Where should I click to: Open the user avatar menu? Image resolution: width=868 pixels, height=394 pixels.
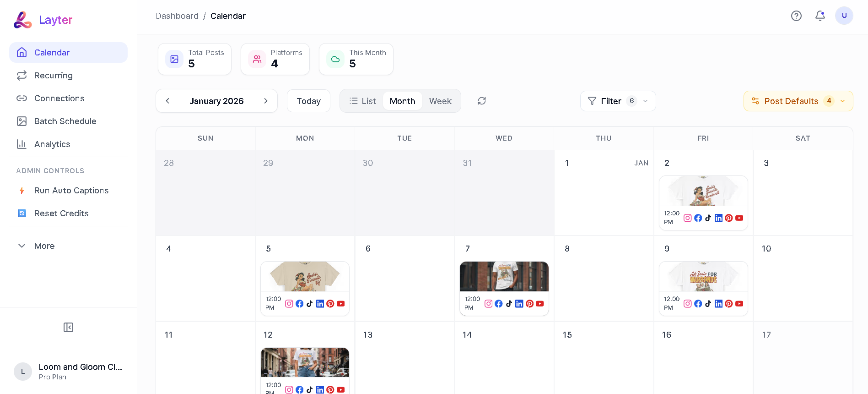coord(844,16)
